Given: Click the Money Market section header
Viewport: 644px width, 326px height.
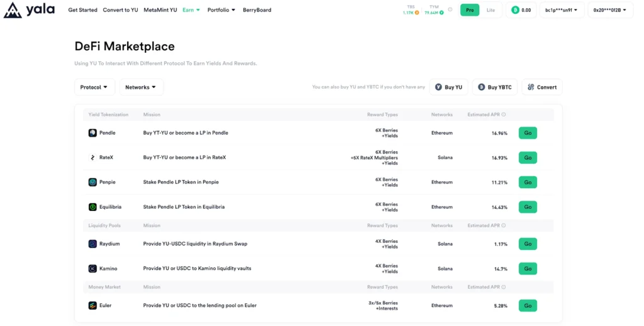Looking at the screenshot, I should point(104,287).
